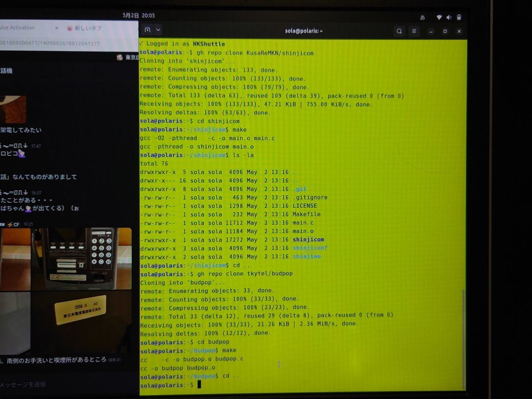Click the chat message 架電してみたい

coord(21,130)
